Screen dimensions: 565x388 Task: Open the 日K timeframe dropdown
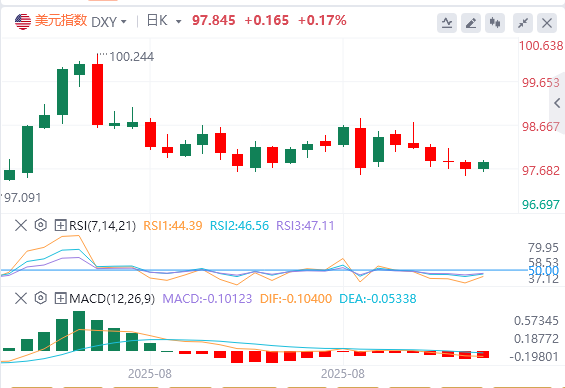tap(164, 21)
